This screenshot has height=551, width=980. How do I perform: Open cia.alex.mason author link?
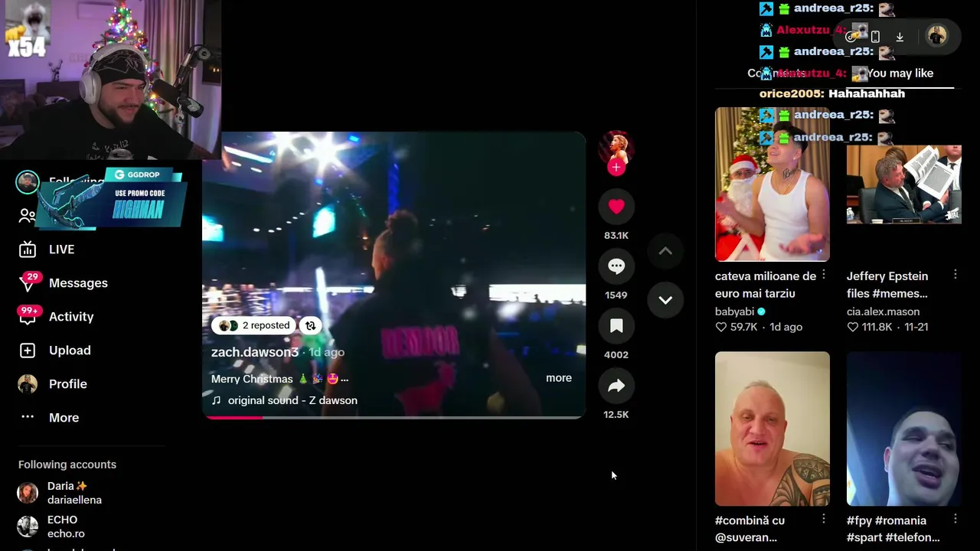883,311
